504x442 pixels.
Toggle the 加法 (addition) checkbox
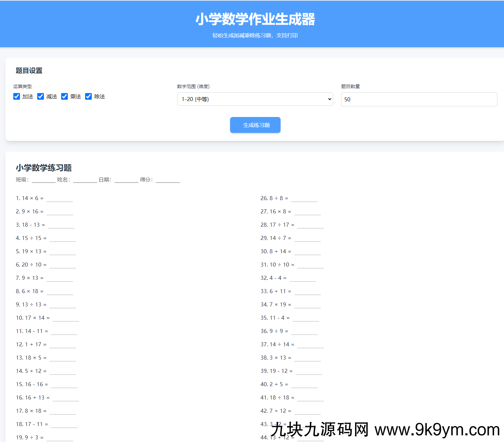click(x=17, y=96)
